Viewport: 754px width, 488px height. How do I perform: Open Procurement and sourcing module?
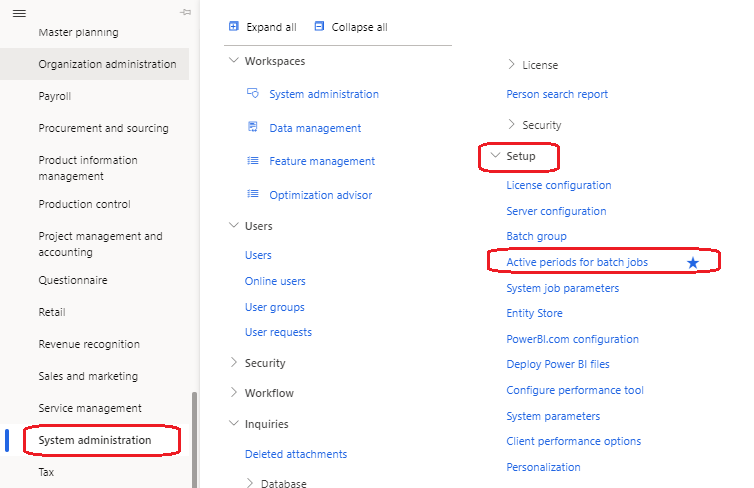tap(103, 128)
